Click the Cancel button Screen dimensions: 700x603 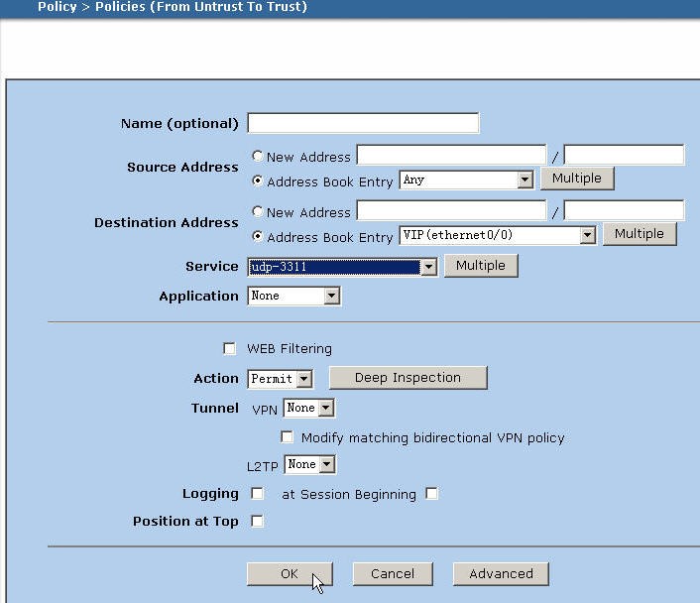tap(393, 574)
